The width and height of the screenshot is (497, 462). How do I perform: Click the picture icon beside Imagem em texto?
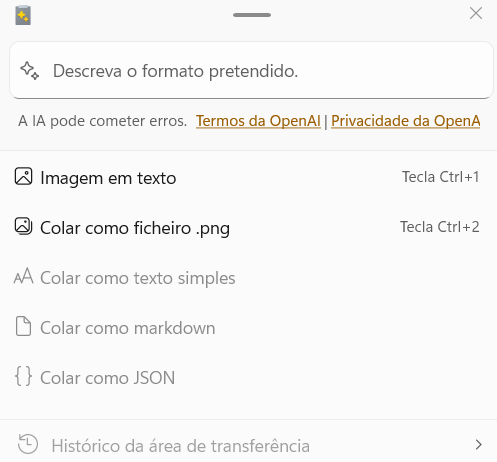pos(23,176)
